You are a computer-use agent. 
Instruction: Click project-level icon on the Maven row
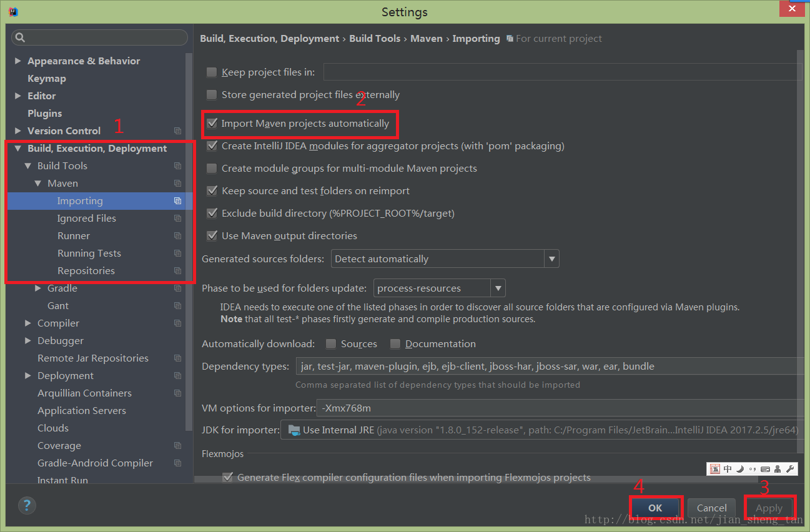pyautogui.click(x=177, y=184)
